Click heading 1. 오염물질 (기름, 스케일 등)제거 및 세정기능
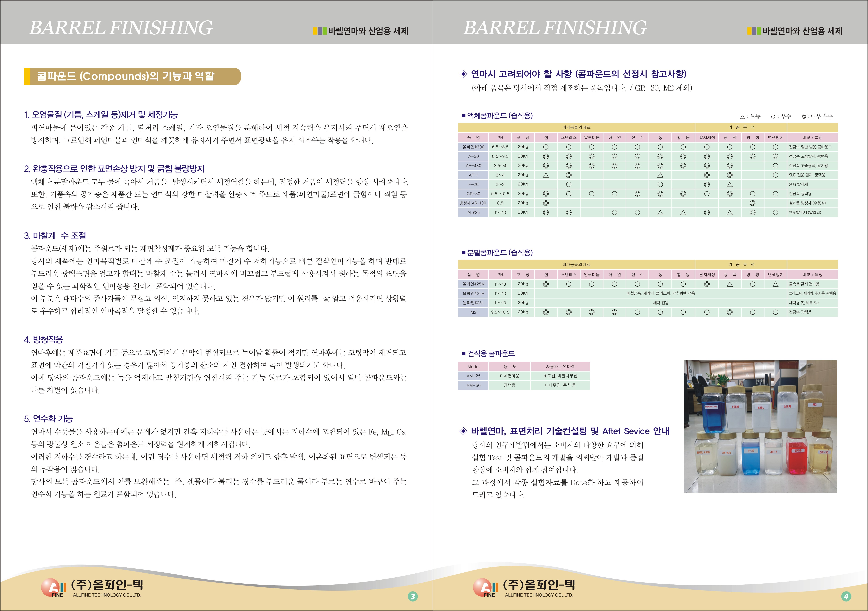The height and width of the screenshot is (611, 868). point(101,114)
